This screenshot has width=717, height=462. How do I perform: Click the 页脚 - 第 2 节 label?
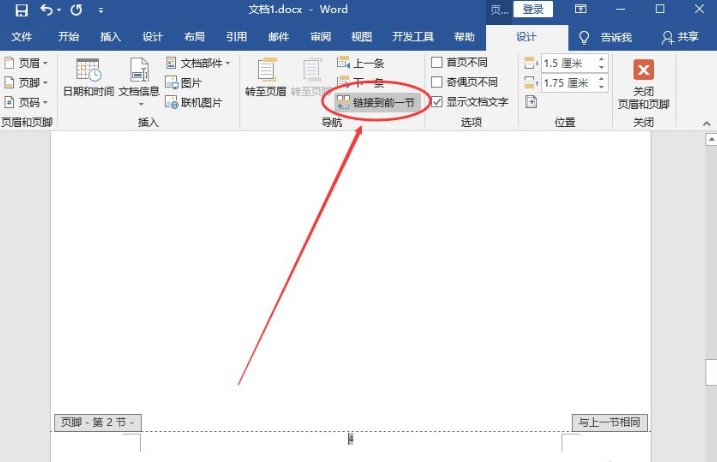click(98, 422)
